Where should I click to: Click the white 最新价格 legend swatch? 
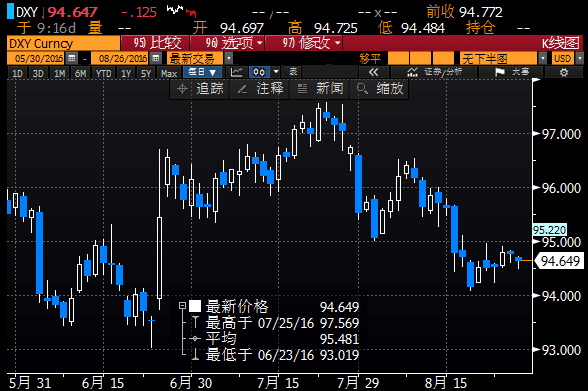click(x=195, y=306)
